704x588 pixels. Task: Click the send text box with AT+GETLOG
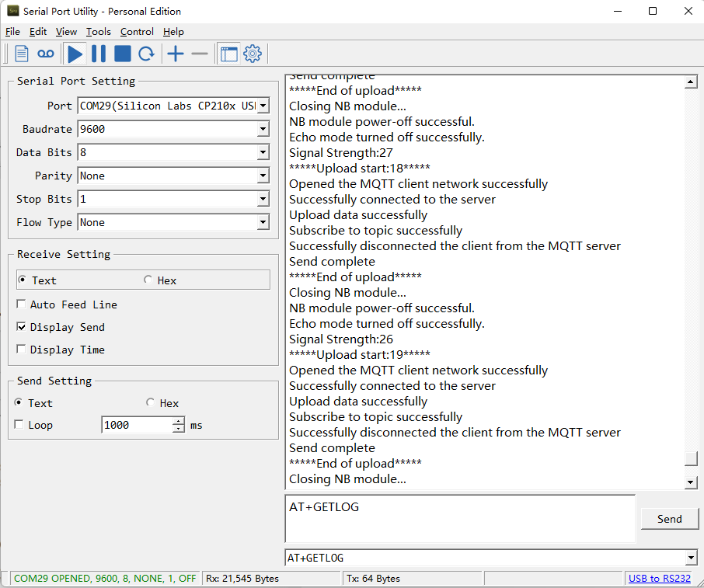[460, 519]
